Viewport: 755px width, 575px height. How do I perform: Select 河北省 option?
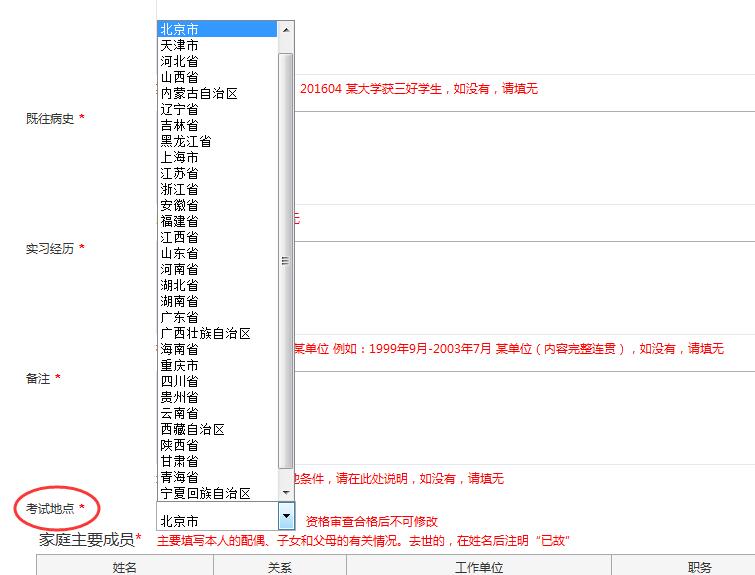[x=180, y=61]
